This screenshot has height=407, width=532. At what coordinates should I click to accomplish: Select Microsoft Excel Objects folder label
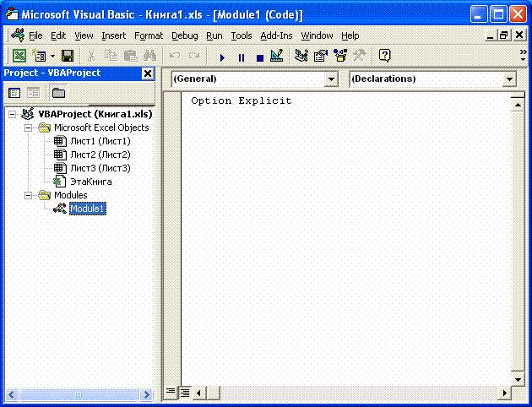(101, 128)
